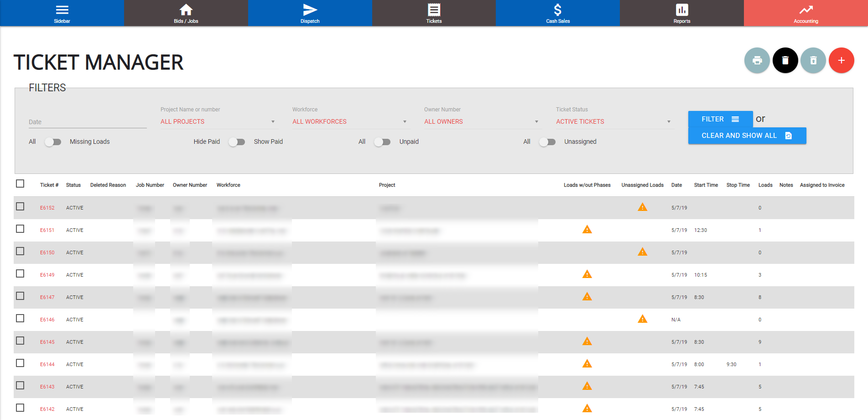Toggle the Hide Paid / Show Paid switch
Screen dimensions: 868x420
pyautogui.click(x=237, y=142)
